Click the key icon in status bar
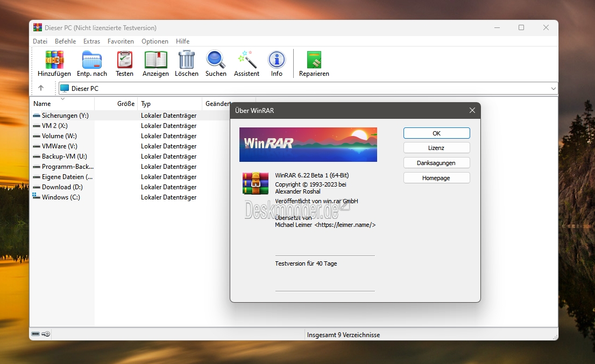Image resolution: width=595 pixels, height=364 pixels. tap(46, 334)
